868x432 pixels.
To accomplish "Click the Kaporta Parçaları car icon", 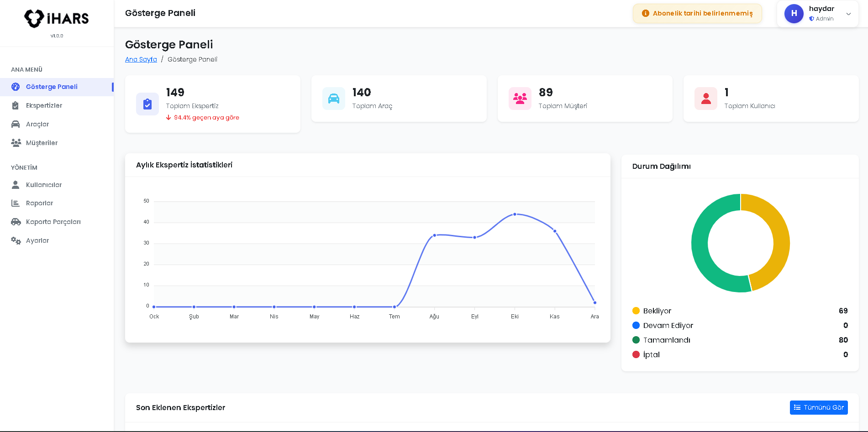I will tap(16, 222).
